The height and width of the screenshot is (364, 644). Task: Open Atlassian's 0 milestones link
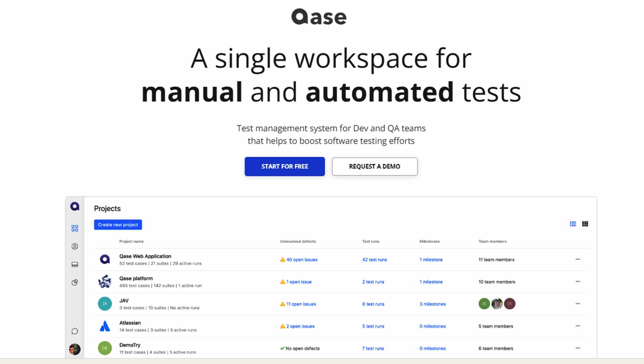point(433,326)
